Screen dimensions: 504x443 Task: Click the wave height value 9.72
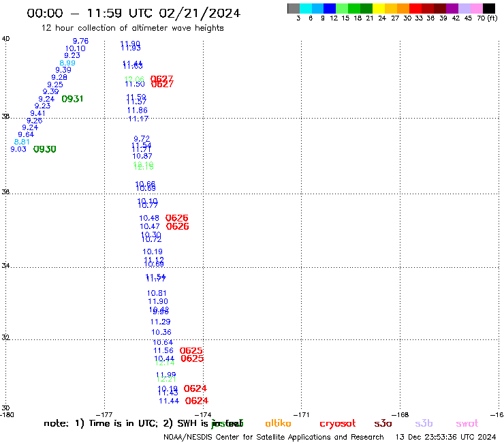[x=142, y=138]
